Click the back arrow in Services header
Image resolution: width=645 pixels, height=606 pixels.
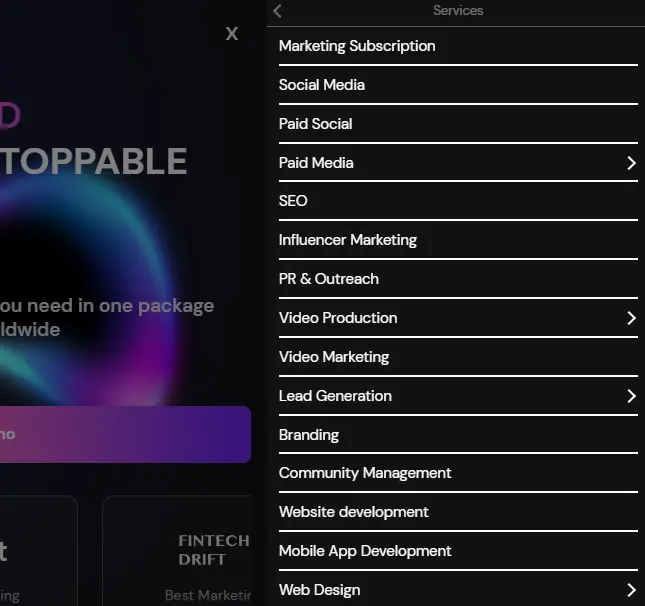(x=278, y=11)
